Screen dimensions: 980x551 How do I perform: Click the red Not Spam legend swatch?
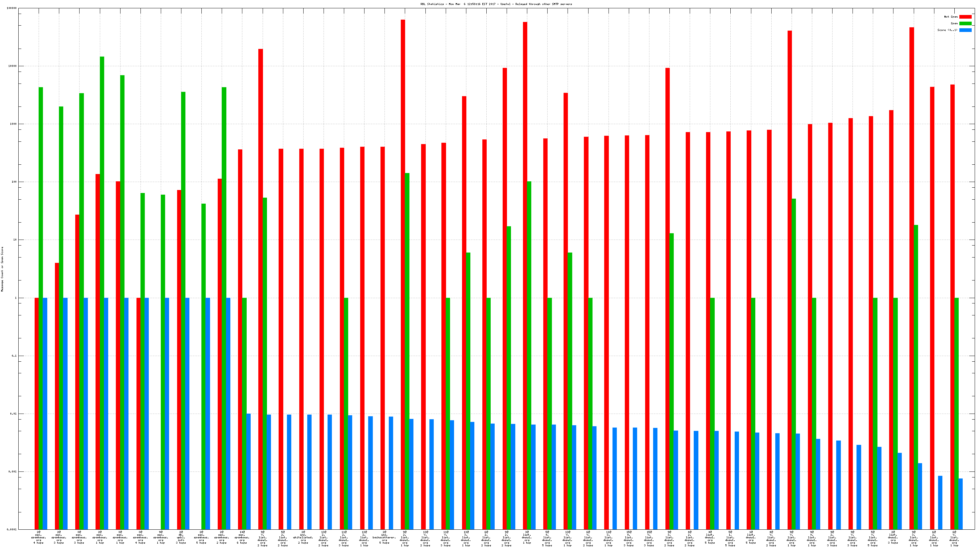(x=965, y=17)
